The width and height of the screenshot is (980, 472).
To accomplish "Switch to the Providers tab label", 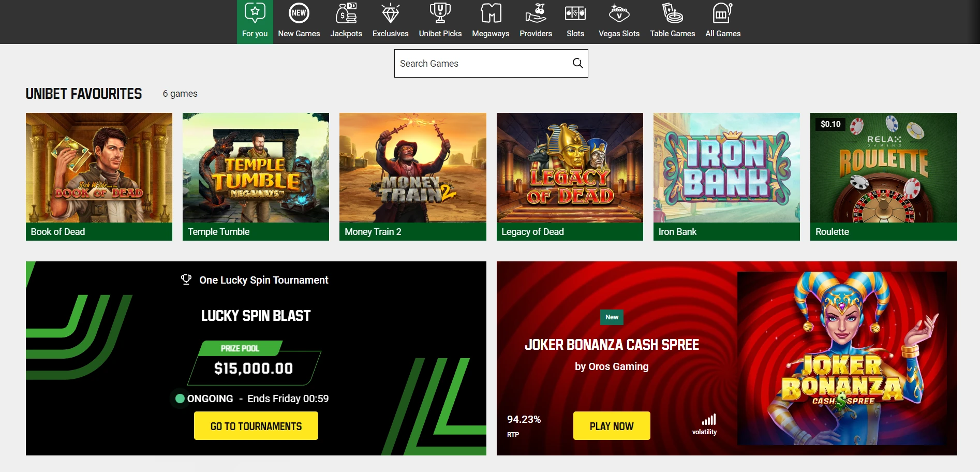I will [x=536, y=34].
